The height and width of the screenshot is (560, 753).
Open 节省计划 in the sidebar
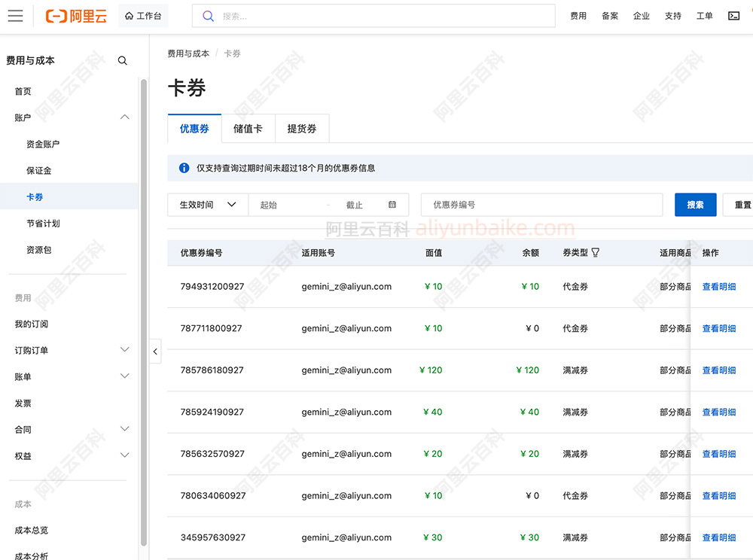(43, 224)
